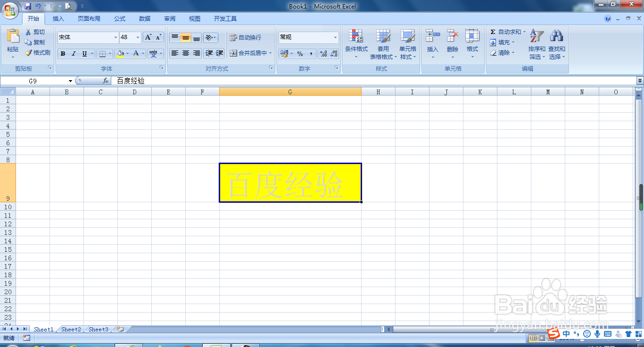This screenshot has height=347, width=644.
Task: Switch to the 插入 ribbon tab
Action: 58,19
